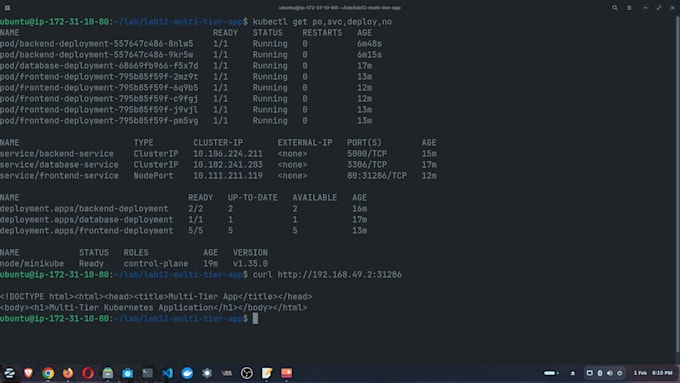Open the Zorin start menu in taskbar
Image resolution: width=680 pixels, height=383 pixels.
9,373
